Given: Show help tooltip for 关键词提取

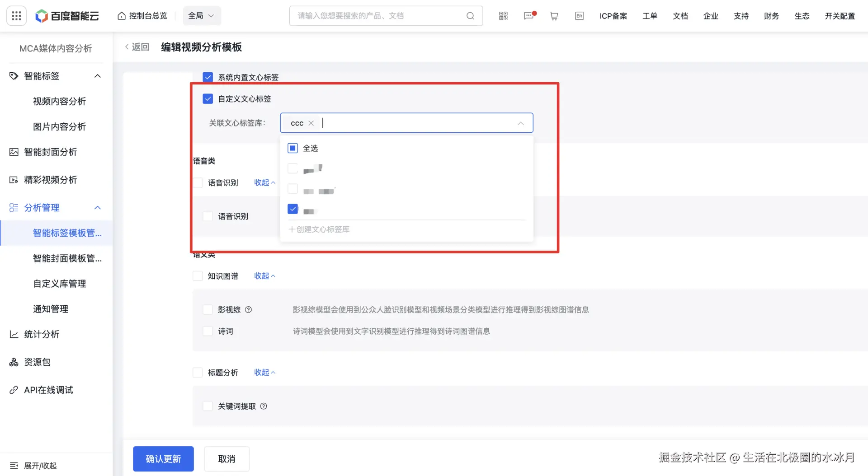Looking at the screenshot, I should pos(264,406).
